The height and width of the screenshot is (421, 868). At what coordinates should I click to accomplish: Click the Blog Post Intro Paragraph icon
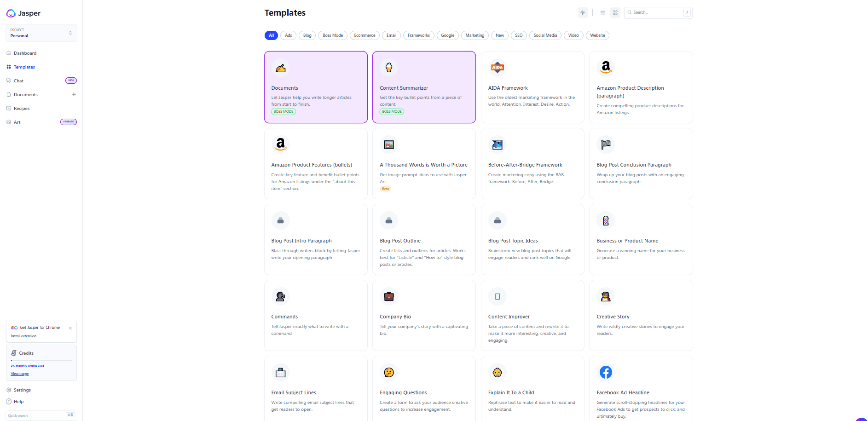tap(281, 220)
